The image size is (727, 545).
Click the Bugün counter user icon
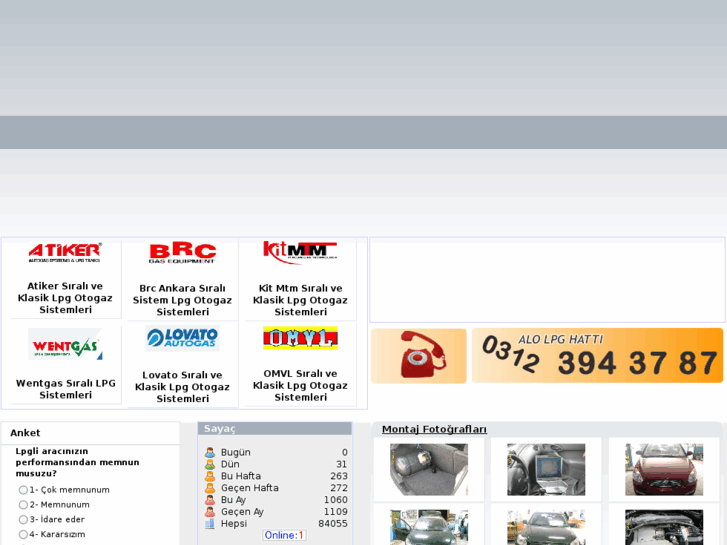210,452
